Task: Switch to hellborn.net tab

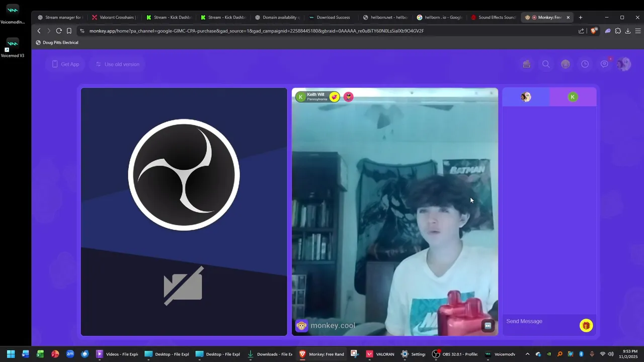Action: click(x=386, y=17)
